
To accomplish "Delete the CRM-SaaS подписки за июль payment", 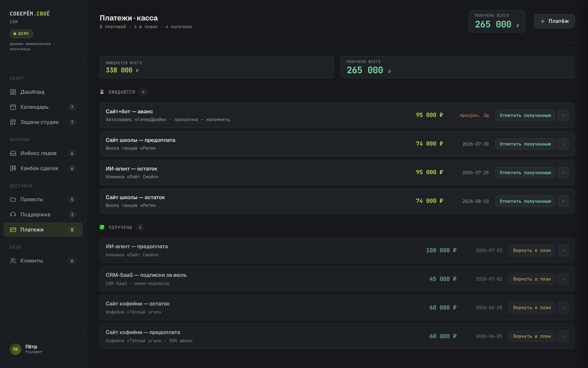I will 563,279.
